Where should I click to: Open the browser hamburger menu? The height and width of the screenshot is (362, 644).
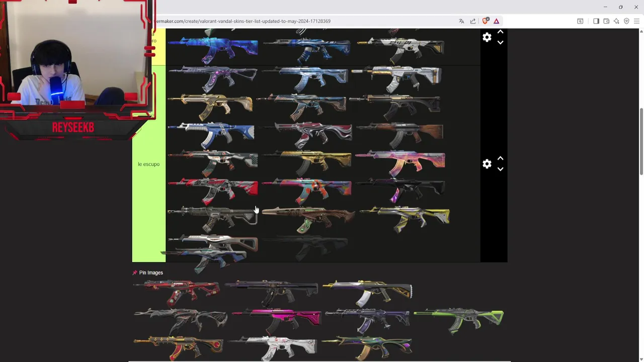(x=636, y=21)
